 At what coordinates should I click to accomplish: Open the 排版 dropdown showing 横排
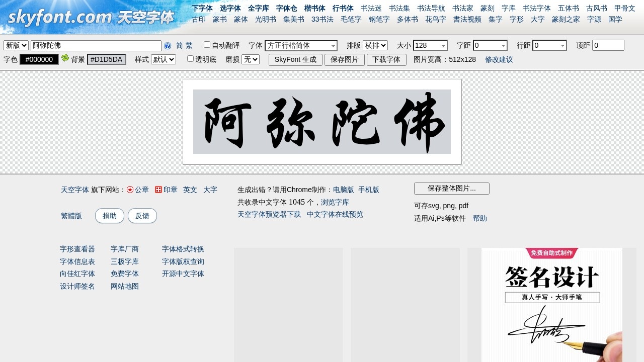tap(375, 45)
